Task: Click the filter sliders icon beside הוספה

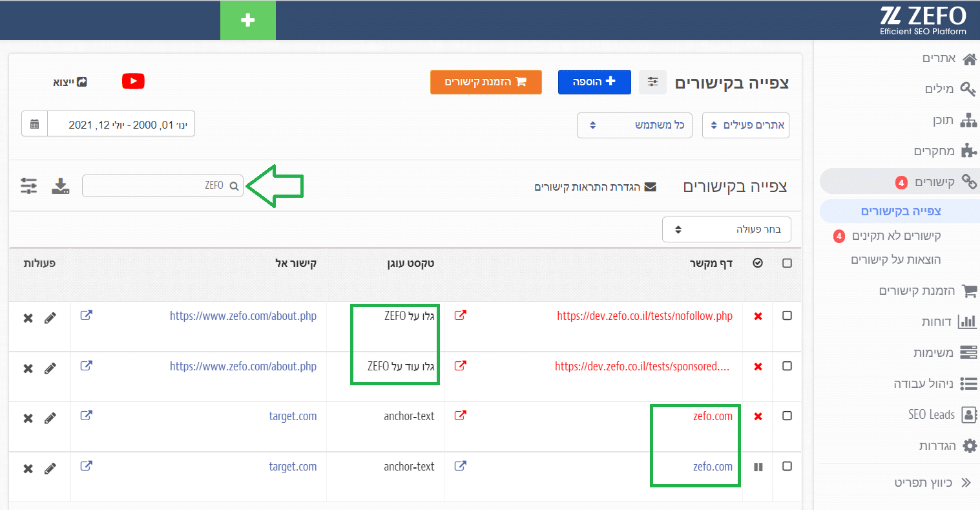Action: click(653, 82)
